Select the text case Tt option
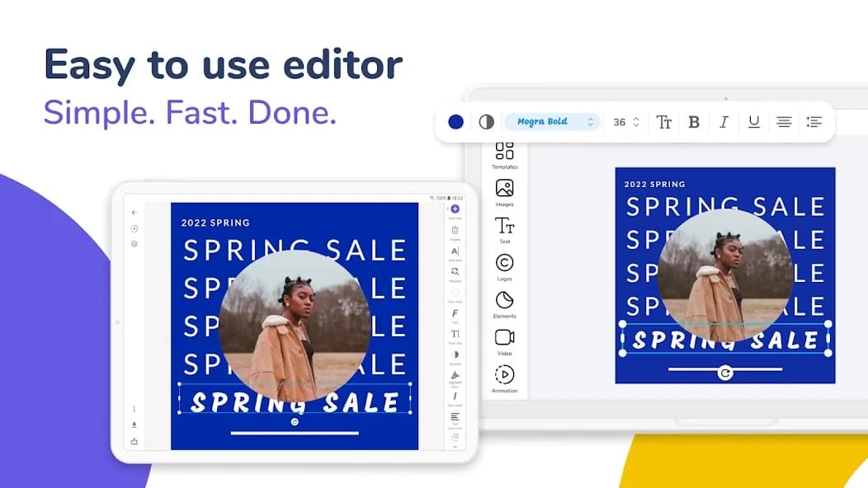The height and width of the screenshot is (488, 868). 664,121
